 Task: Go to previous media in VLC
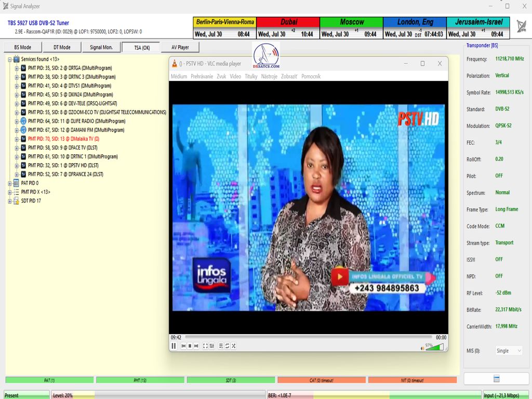(183, 346)
